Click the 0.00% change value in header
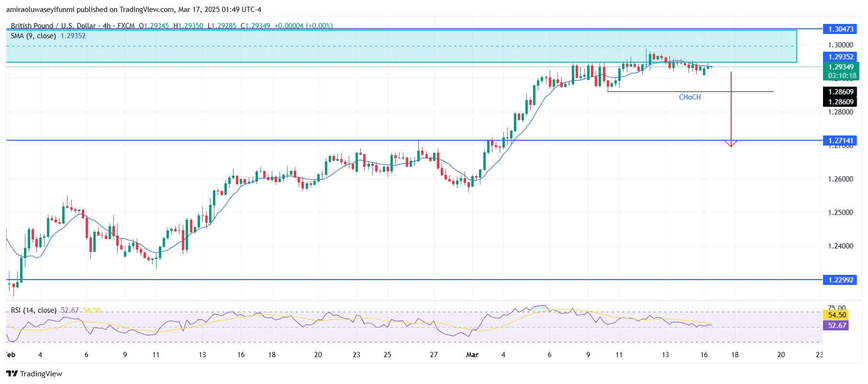The height and width of the screenshot is (384, 868). tap(319, 26)
